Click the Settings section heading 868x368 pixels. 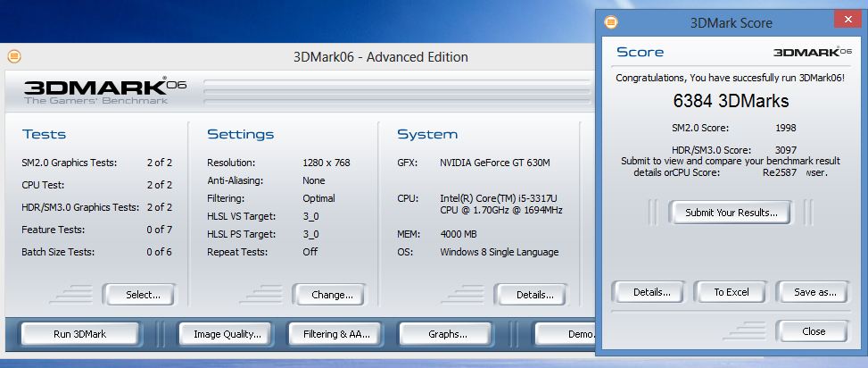[240, 134]
